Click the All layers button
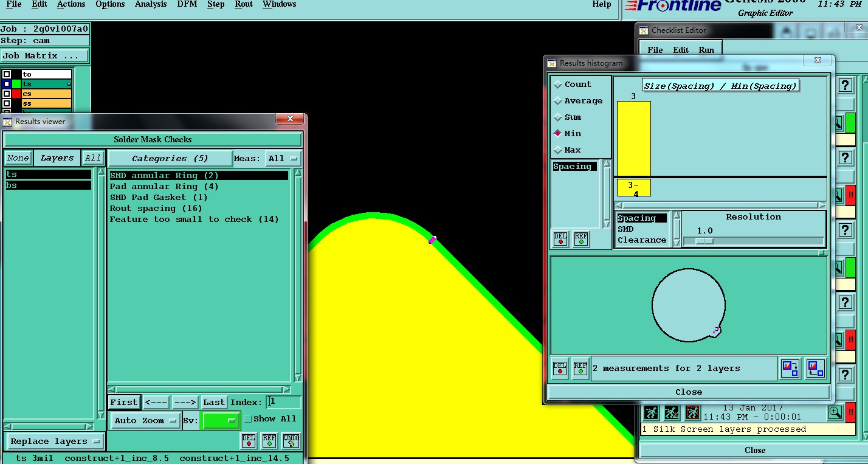 click(x=93, y=158)
